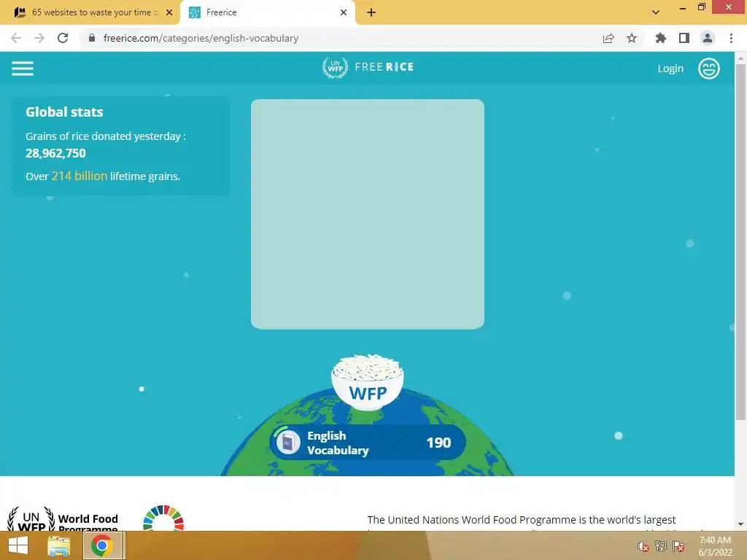The width and height of the screenshot is (747, 560).
Task: Click the Grains of rice donated yesterday label
Action: pos(106,136)
